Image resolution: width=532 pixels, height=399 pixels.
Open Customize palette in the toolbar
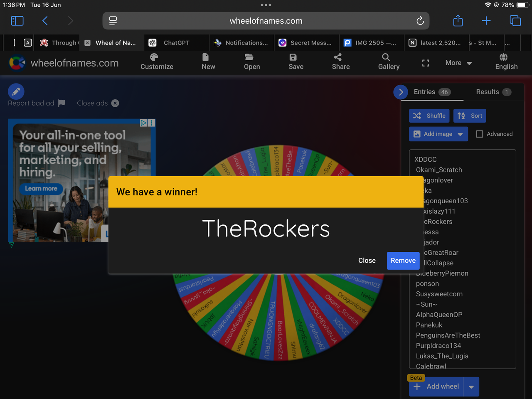[x=157, y=62]
